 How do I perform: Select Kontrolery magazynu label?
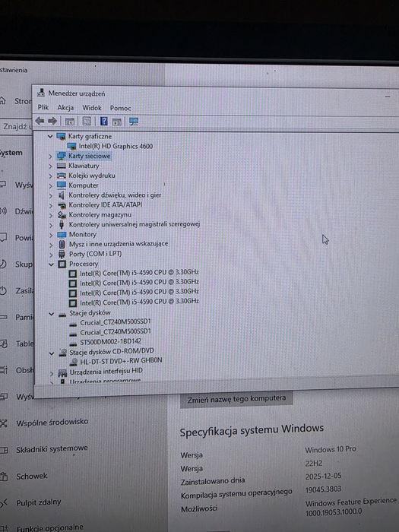pos(100,215)
